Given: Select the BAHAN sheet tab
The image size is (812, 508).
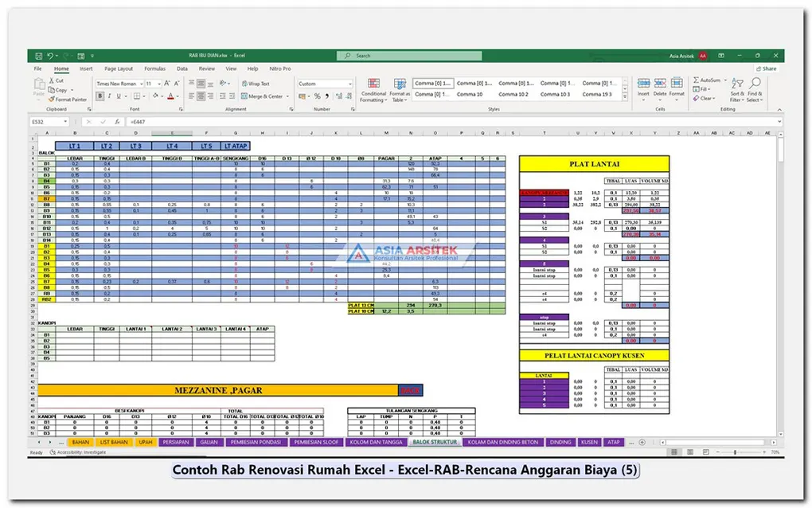Looking at the screenshot, I should point(80,442).
